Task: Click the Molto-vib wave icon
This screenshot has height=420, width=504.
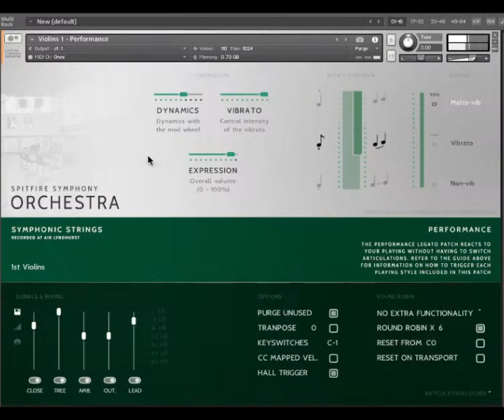Action: coord(434,94)
